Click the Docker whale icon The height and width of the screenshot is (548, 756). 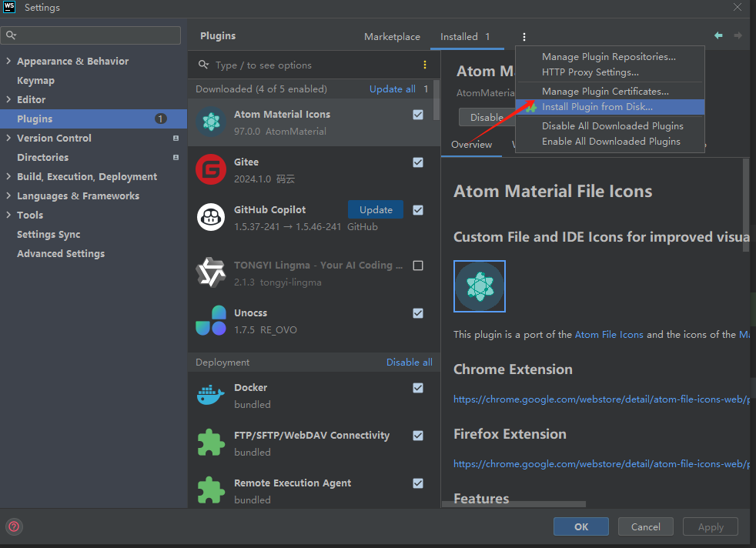[x=211, y=395]
